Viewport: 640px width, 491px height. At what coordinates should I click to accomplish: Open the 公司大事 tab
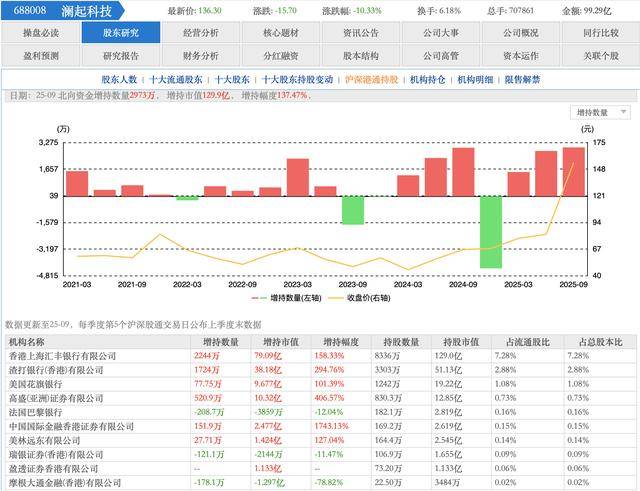click(441, 33)
